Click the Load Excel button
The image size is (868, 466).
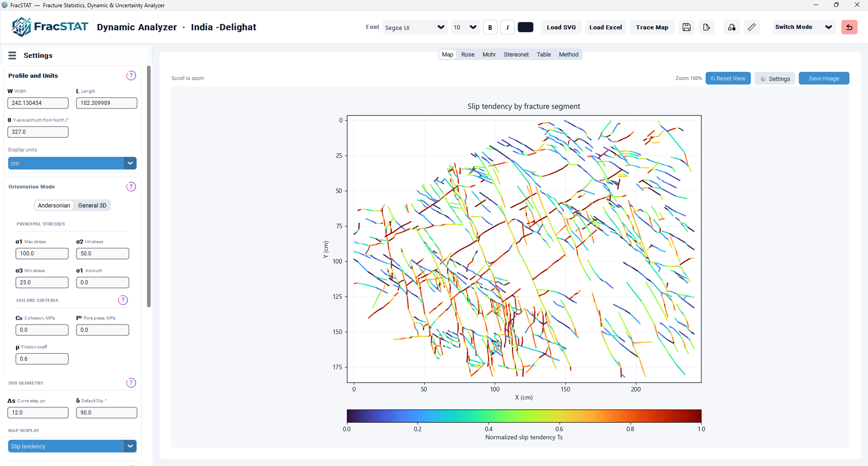click(606, 27)
